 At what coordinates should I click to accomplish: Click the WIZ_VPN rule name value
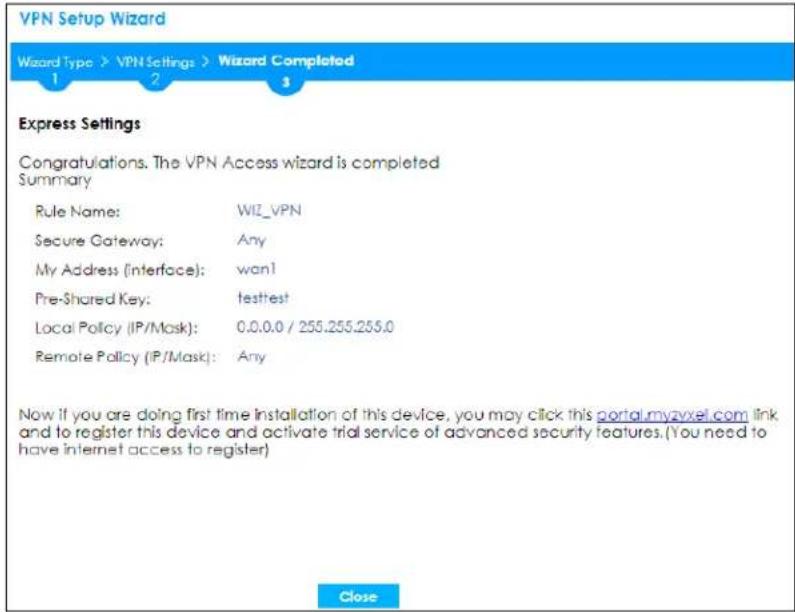pyautogui.click(x=269, y=210)
